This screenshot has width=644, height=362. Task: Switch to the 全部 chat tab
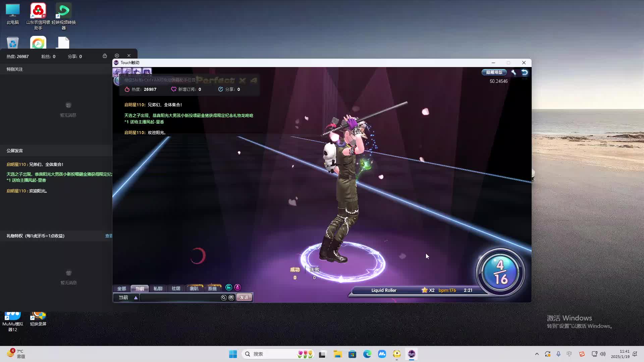coord(121,289)
